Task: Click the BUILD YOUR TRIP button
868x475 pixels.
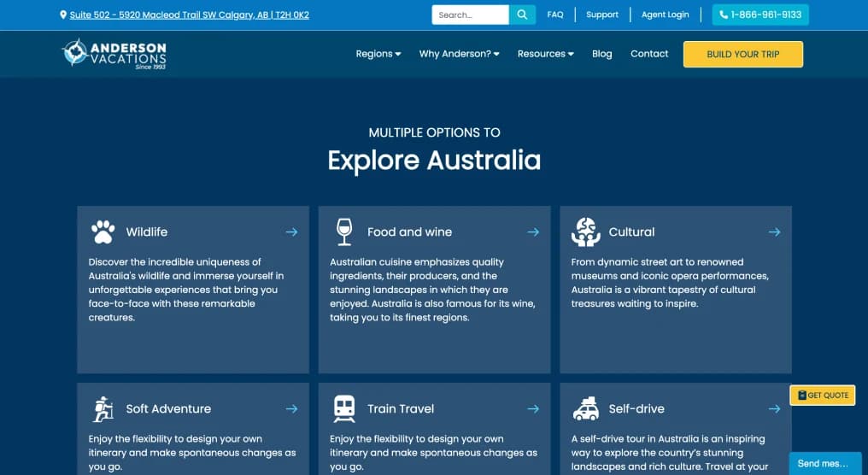Action: click(x=743, y=55)
